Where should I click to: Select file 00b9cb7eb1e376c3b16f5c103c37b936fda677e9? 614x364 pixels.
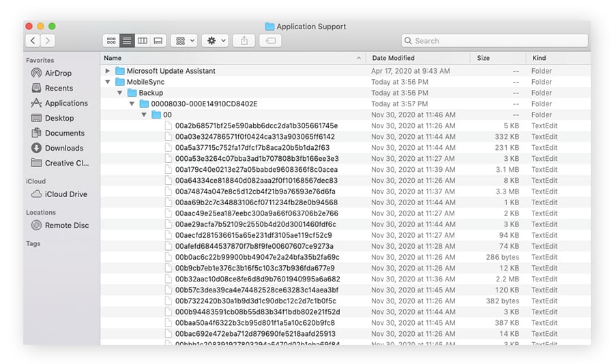255,268
